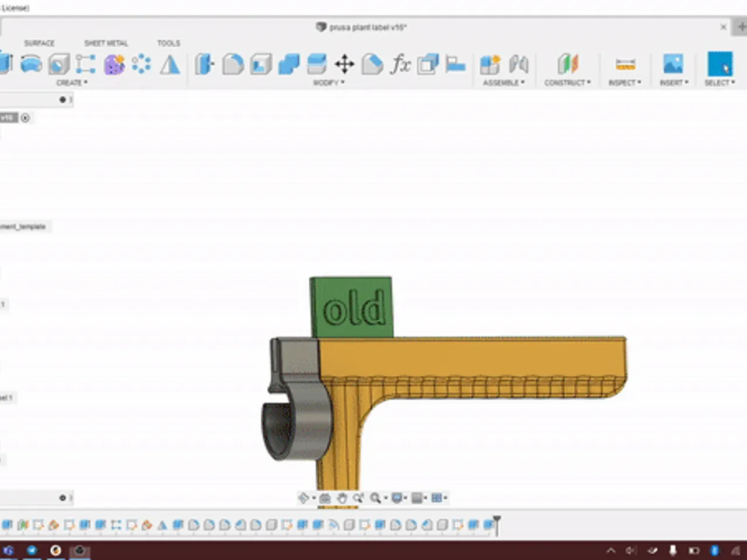The image size is (747, 560).
Task: Select the Combine tool
Action: (x=288, y=64)
